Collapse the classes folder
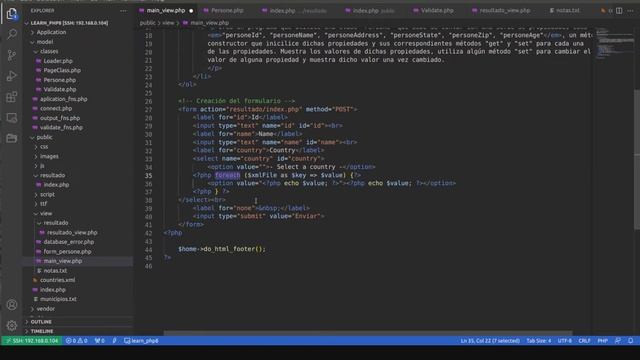The image size is (640, 360). click(49, 51)
